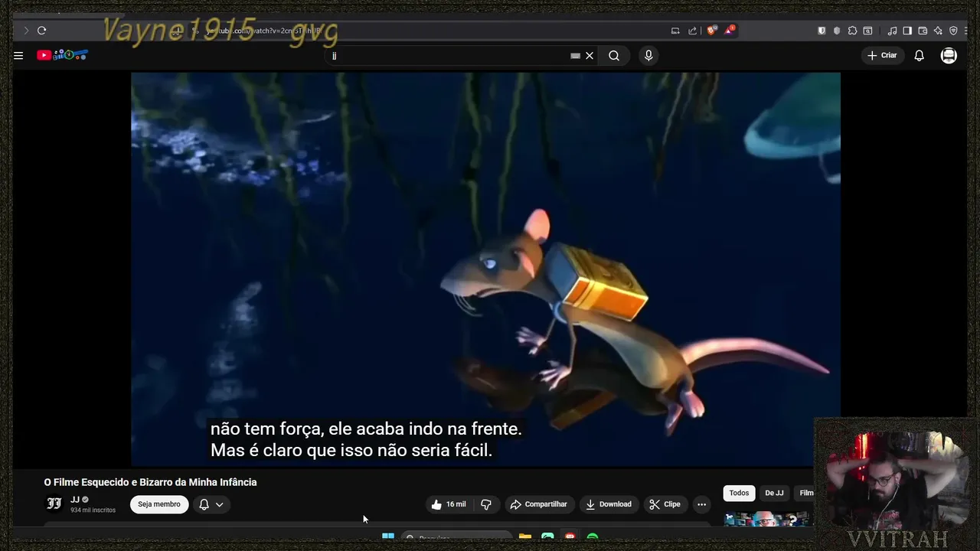Open Leo AI sparkle icon
The width and height of the screenshot is (980, 551).
click(x=938, y=31)
